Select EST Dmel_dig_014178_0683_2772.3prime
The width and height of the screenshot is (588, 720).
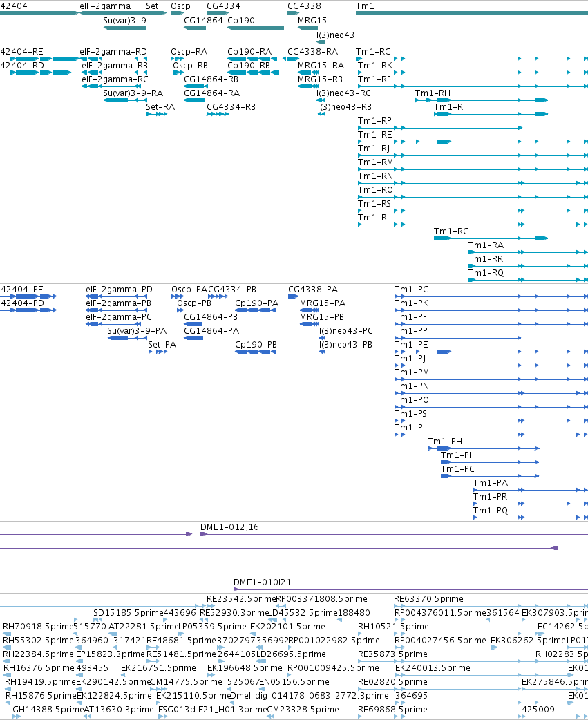click(310, 695)
